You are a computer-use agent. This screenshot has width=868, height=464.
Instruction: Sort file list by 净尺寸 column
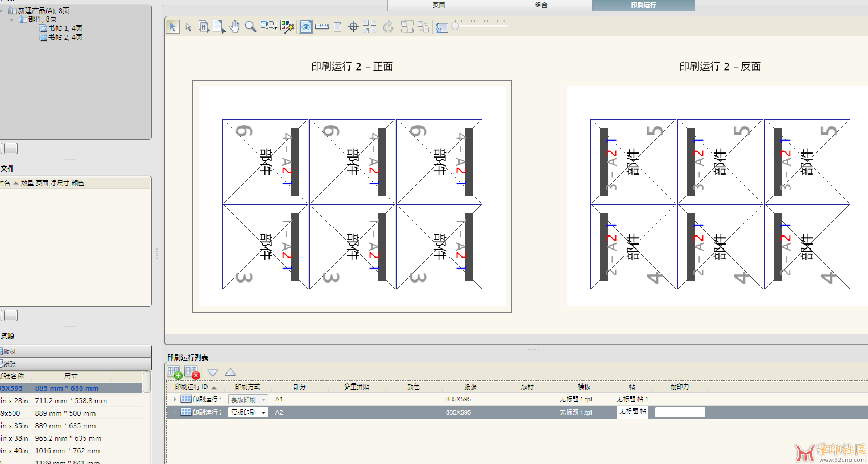pyautogui.click(x=60, y=183)
